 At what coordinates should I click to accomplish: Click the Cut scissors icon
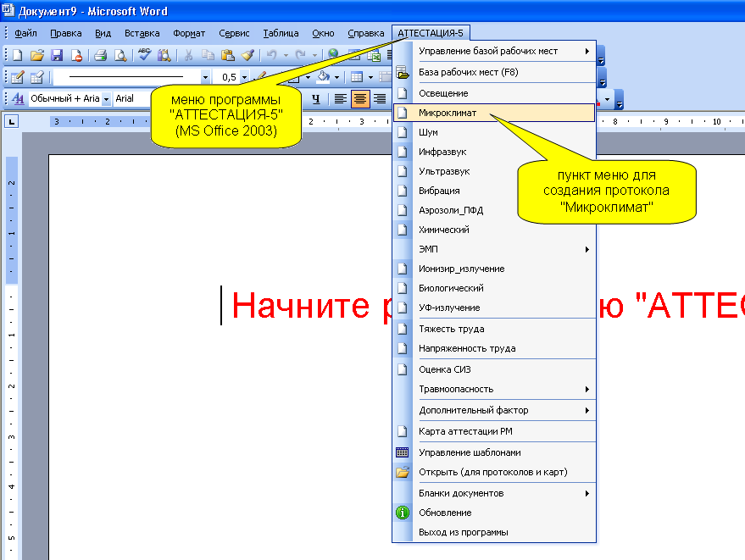[x=189, y=55]
